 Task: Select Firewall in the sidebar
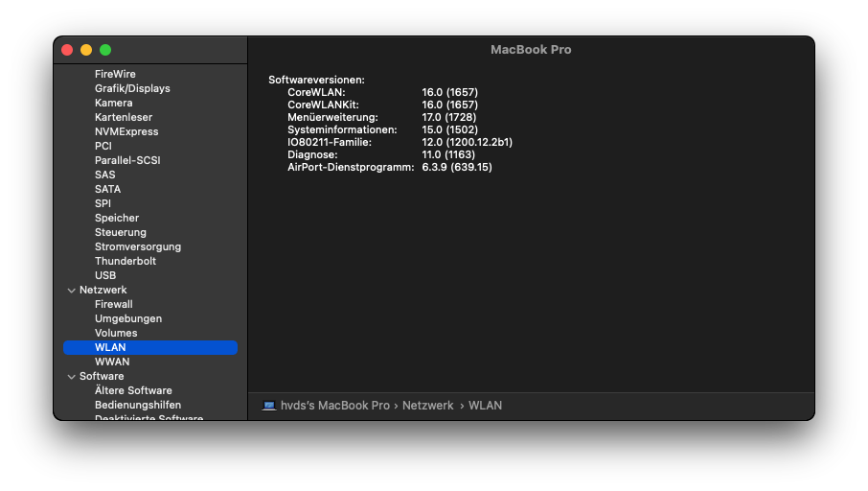(113, 304)
